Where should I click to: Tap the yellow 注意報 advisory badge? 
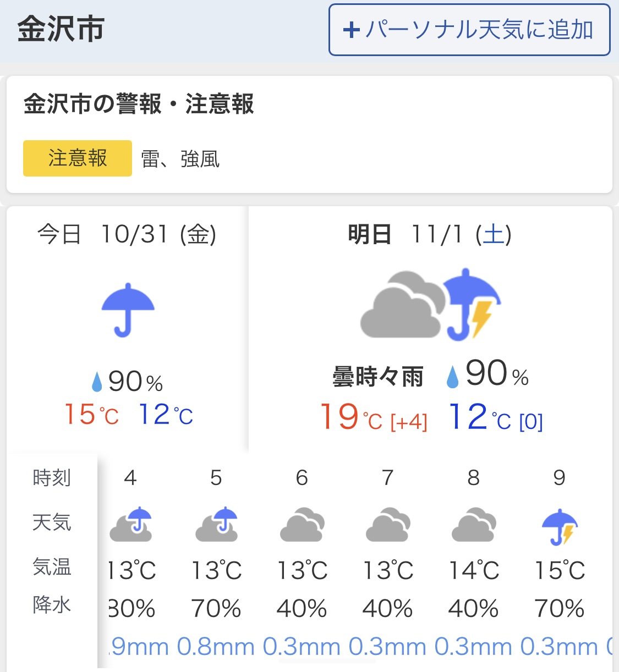[x=78, y=158]
